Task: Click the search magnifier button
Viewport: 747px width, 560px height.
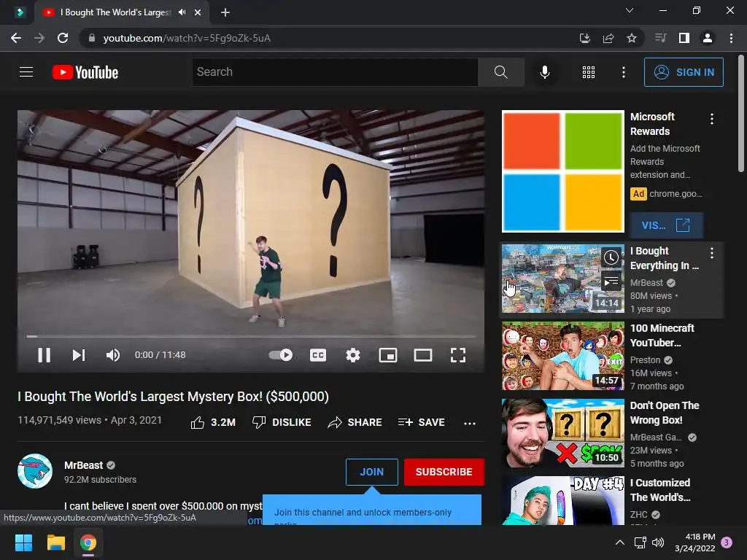Action: pos(500,72)
